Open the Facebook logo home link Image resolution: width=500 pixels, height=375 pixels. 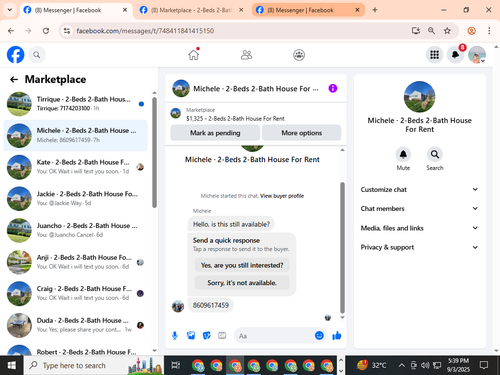16,55
